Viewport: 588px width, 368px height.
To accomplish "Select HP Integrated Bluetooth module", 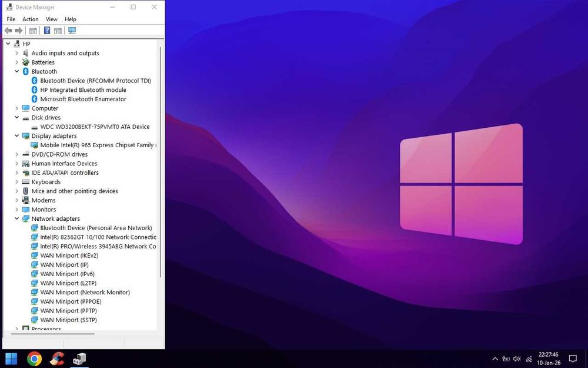I will [x=83, y=89].
